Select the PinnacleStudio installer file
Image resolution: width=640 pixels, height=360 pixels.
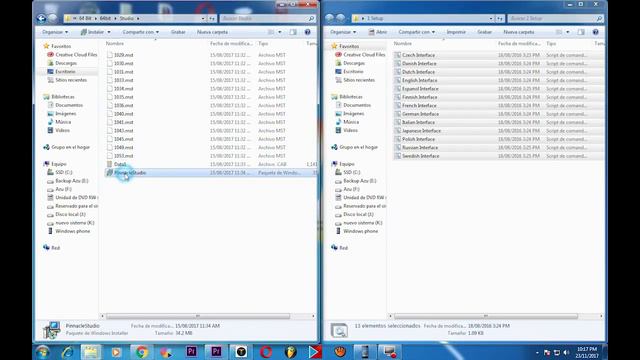pos(211,173)
